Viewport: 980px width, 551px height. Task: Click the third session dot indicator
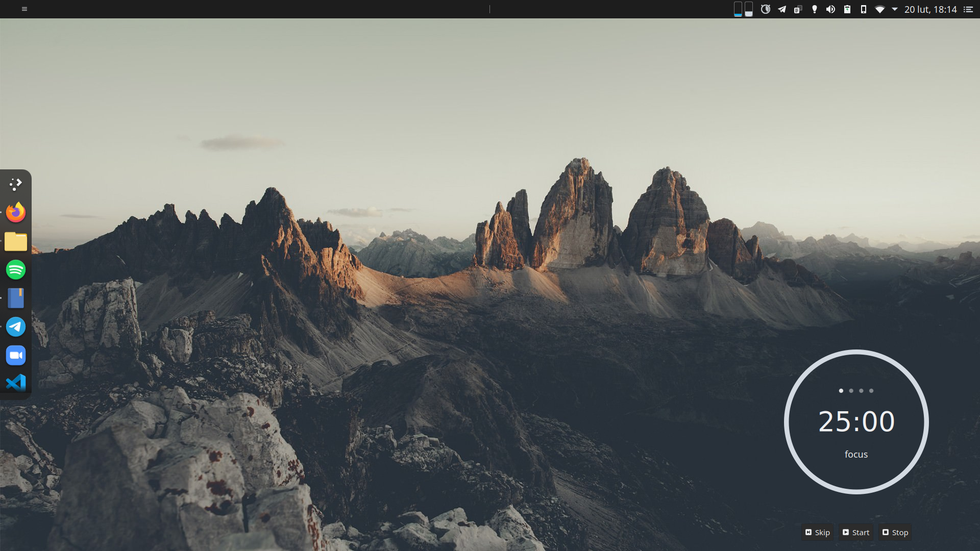(861, 391)
